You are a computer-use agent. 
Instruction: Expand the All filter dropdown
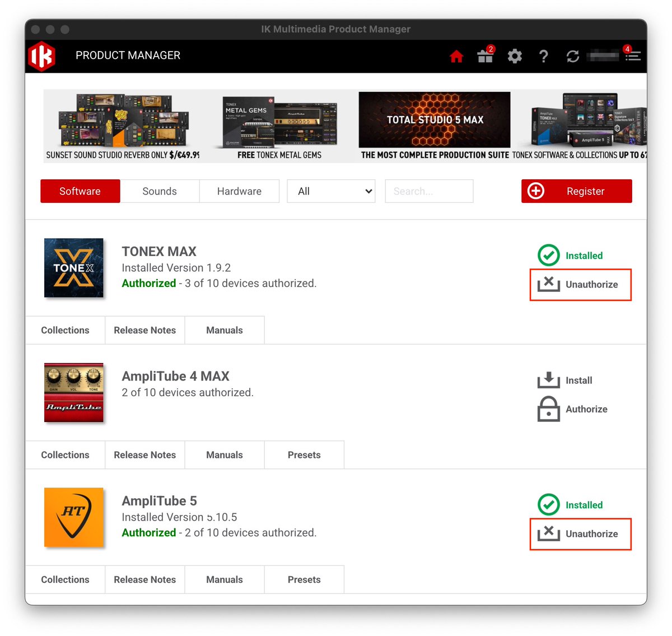point(331,191)
